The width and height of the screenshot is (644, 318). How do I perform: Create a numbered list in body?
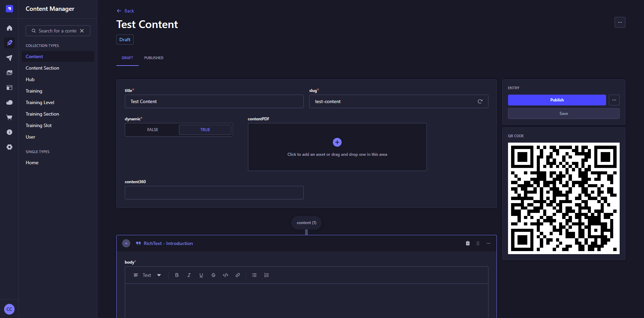tap(267, 275)
